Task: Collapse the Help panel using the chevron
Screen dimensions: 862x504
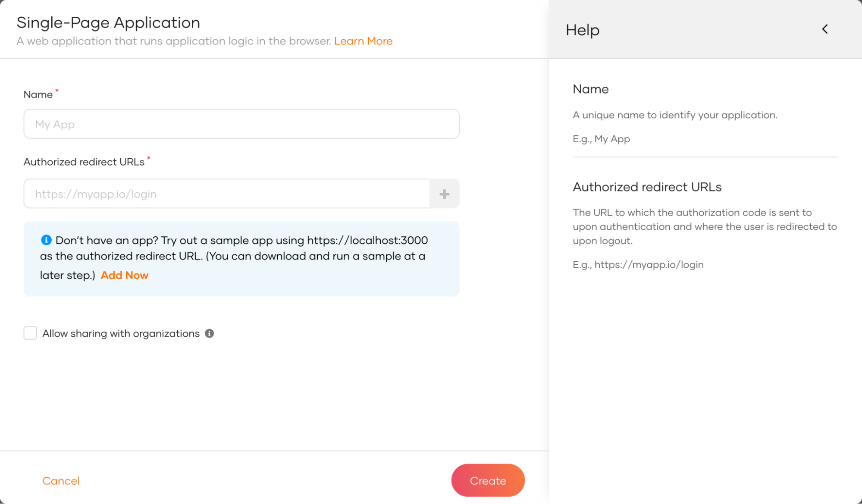Action: pos(824,29)
